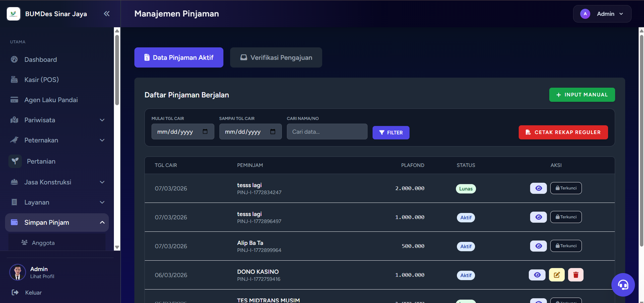Click the main page scrollbar thumb
Image resolution: width=644 pixels, height=303 pixels.
pyautogui.click(x=641, y=141)
